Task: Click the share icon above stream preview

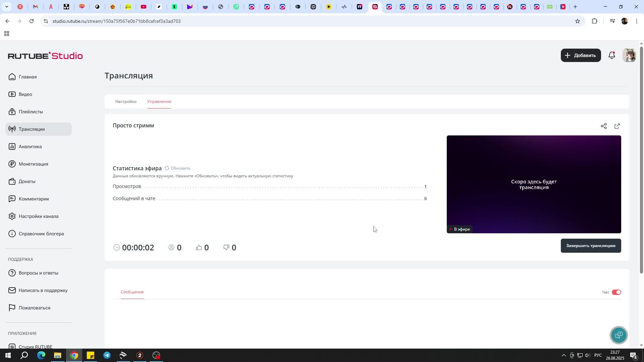Action: 604,126
